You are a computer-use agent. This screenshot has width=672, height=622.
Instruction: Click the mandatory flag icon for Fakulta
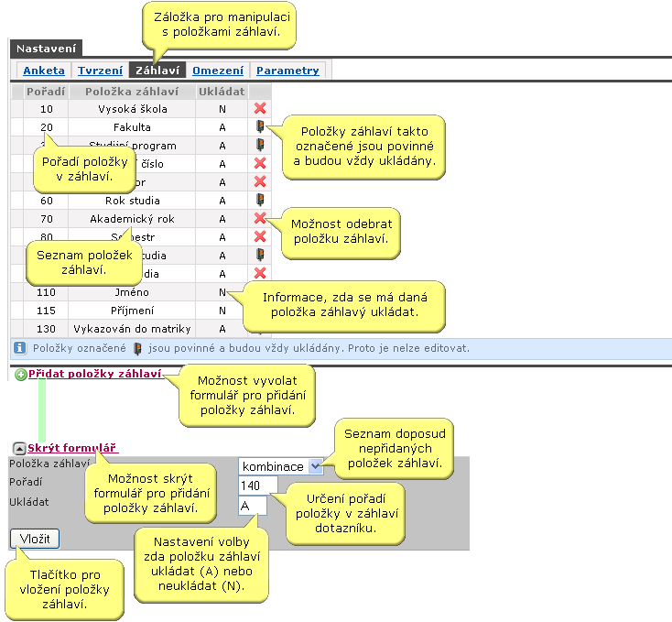point(260,126)
